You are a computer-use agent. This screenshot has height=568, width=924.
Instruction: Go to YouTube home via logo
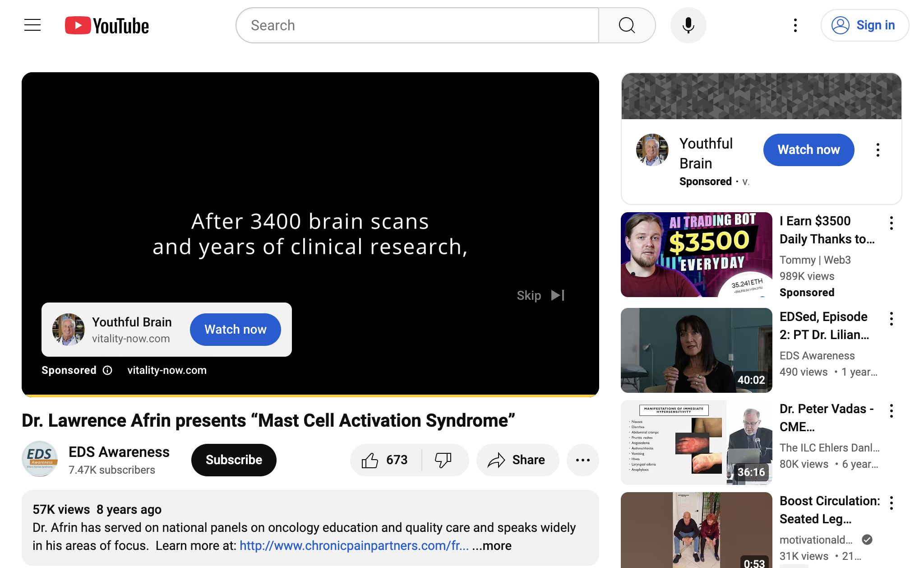[x=107, y=26]
